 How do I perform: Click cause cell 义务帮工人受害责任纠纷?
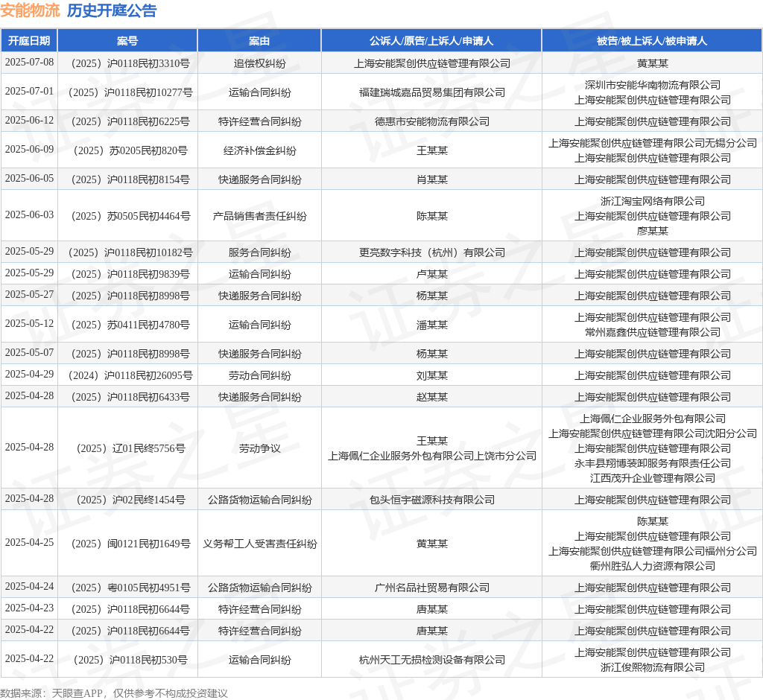point(259,544)
